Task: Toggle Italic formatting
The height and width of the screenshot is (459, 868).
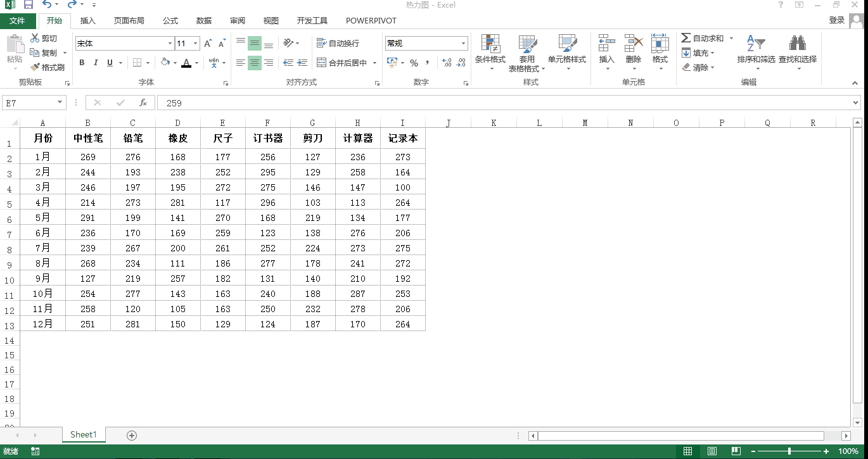Action: pyautogui.click(x=96, y=63)
